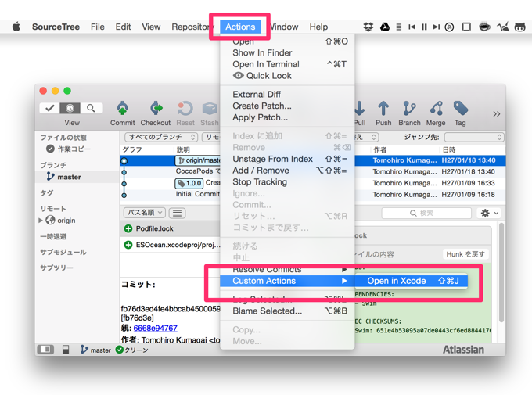
Task: Select the Podfile.lock file row
Action: click(170, 228)
